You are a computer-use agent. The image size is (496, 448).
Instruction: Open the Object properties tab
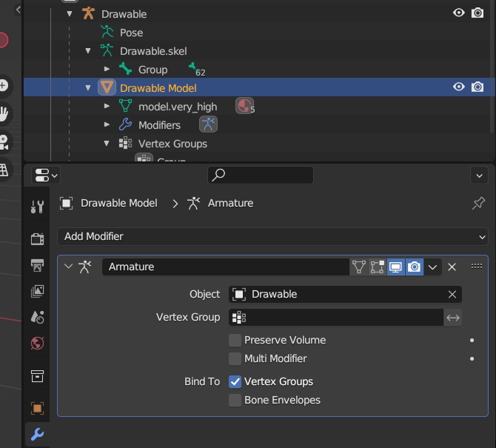tap(37, 408)
